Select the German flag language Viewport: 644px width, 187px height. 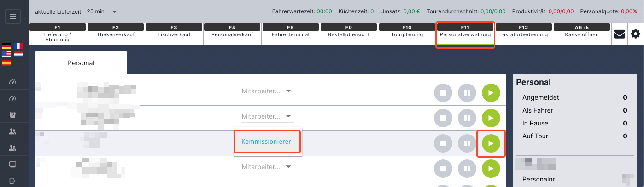tap(7, 46)
